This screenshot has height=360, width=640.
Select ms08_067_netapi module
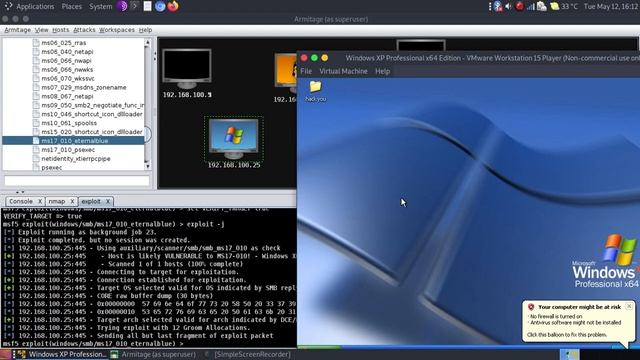(x=67, y=96)
